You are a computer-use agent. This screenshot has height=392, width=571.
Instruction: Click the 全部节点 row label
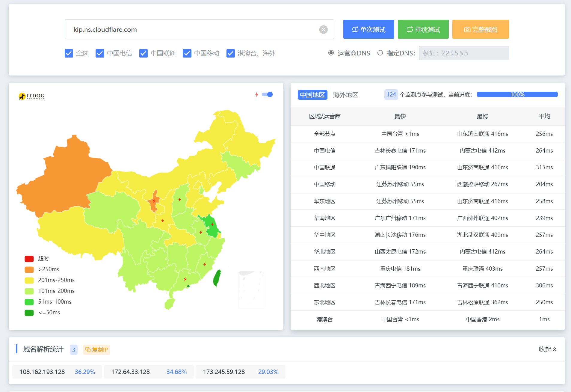pos(325,134)
